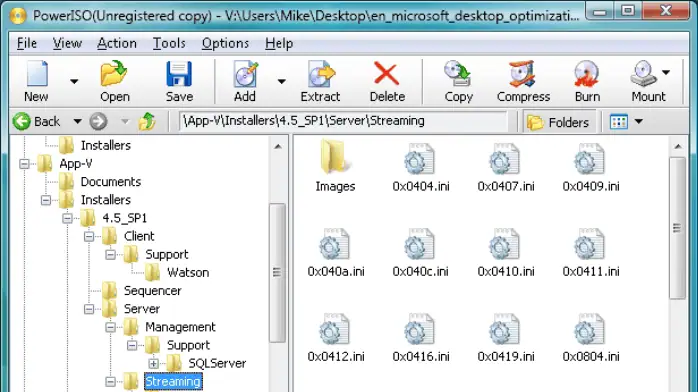Click the Copy disc icon
Screen dimensions: 698x392
click(457, 74)
